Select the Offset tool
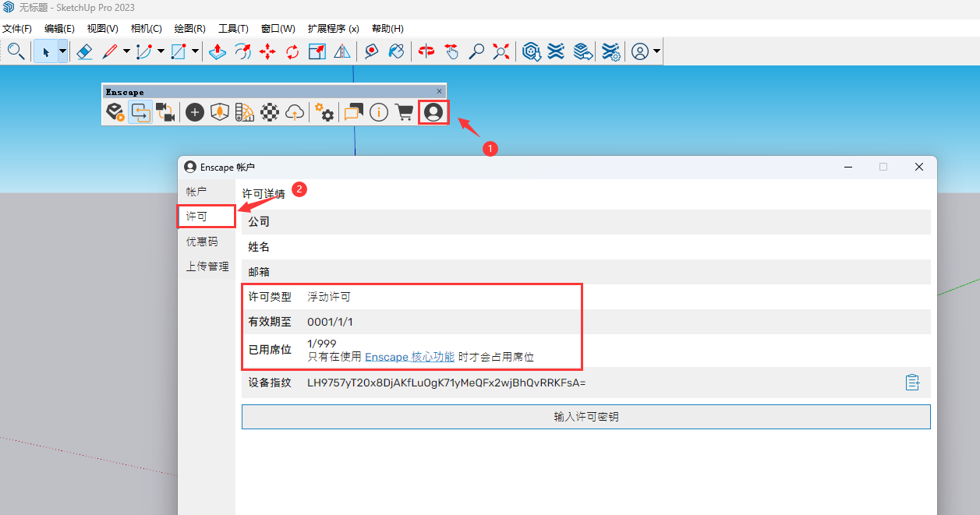 [x=242, y=52]
